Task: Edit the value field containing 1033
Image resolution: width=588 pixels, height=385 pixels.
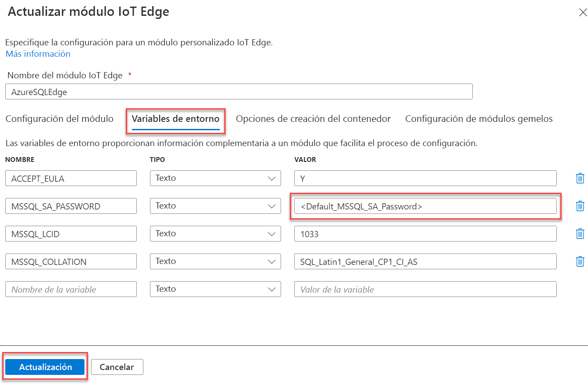Action: 425,234
